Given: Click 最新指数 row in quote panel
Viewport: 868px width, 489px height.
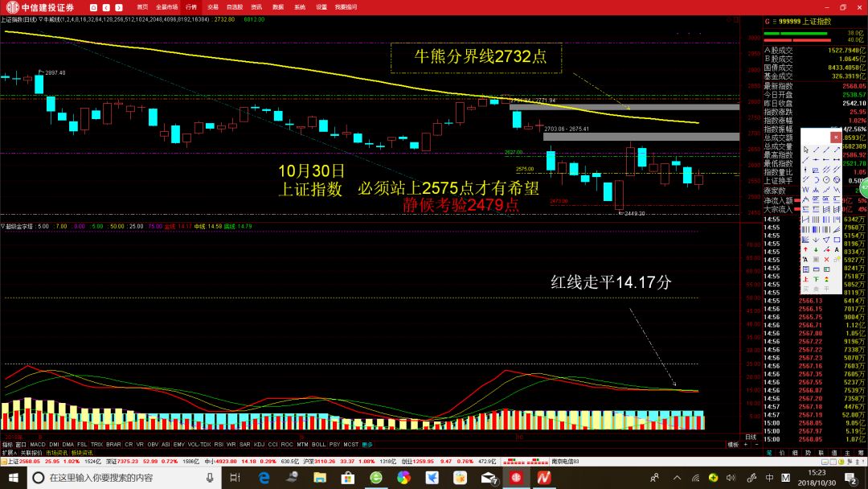Looking at the screenshot, I should point(815,86).
